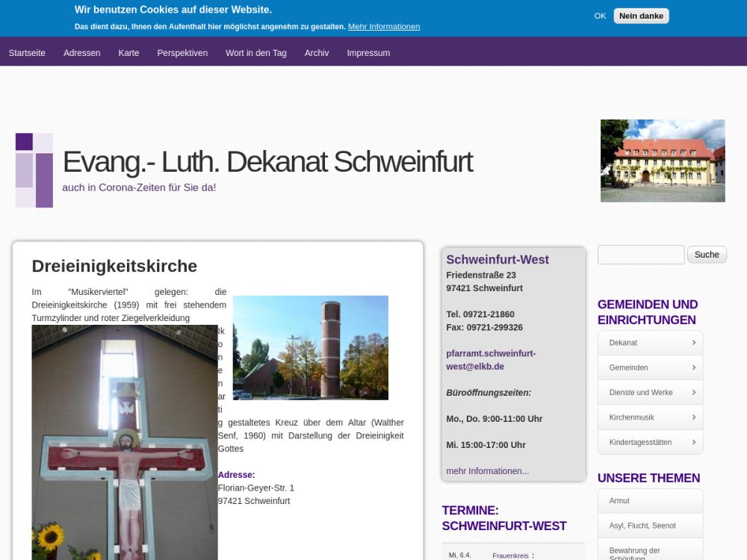Open the crucifix altar image
The width and height of the screenshot is (747, 560).
pyautogui.click(x=125, y=442)
